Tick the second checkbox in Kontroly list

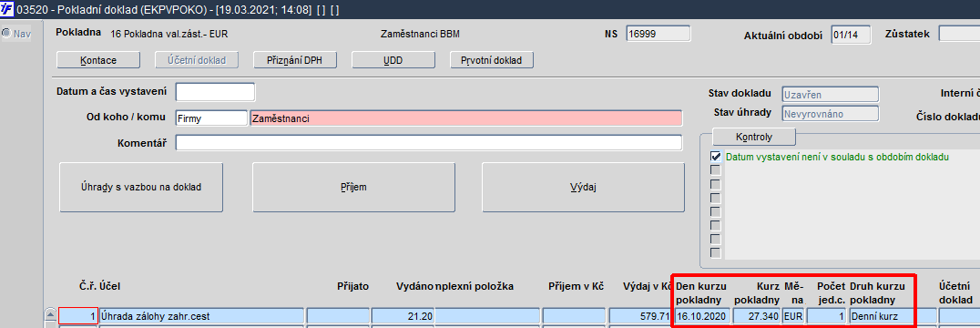[716, 170]
